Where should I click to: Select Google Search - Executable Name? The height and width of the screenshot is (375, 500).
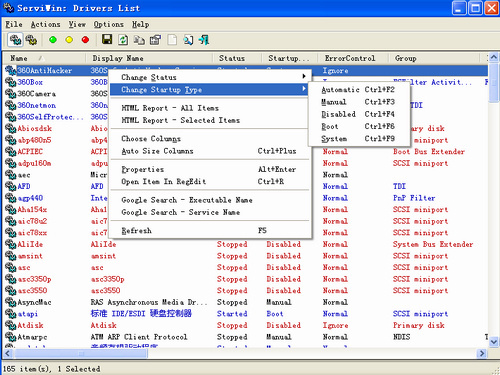(x=210, y=200)
